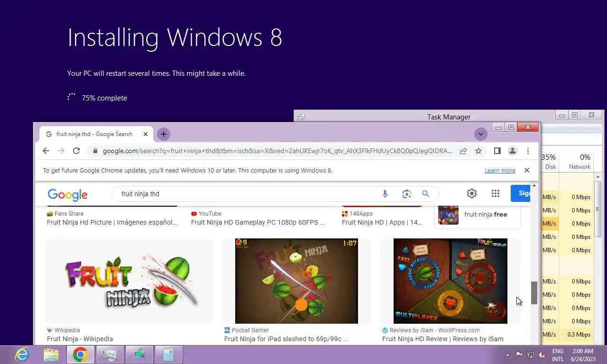Image resolution: width=607 pixels, height=364 pixels.
Task: Open Fruit Ninja HD Review link
Action: click(442, 339)
